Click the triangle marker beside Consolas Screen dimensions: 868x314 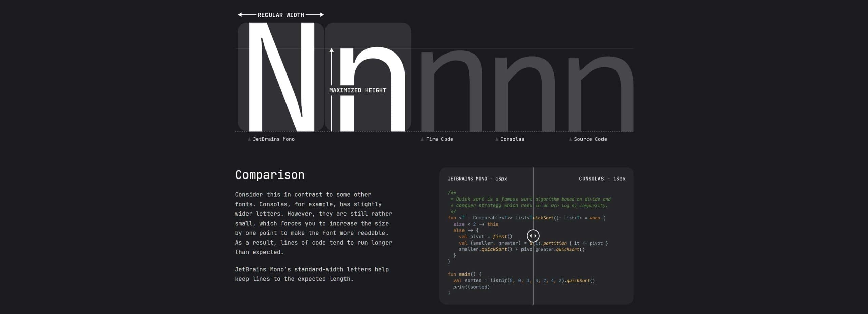(x=497, y=139)
